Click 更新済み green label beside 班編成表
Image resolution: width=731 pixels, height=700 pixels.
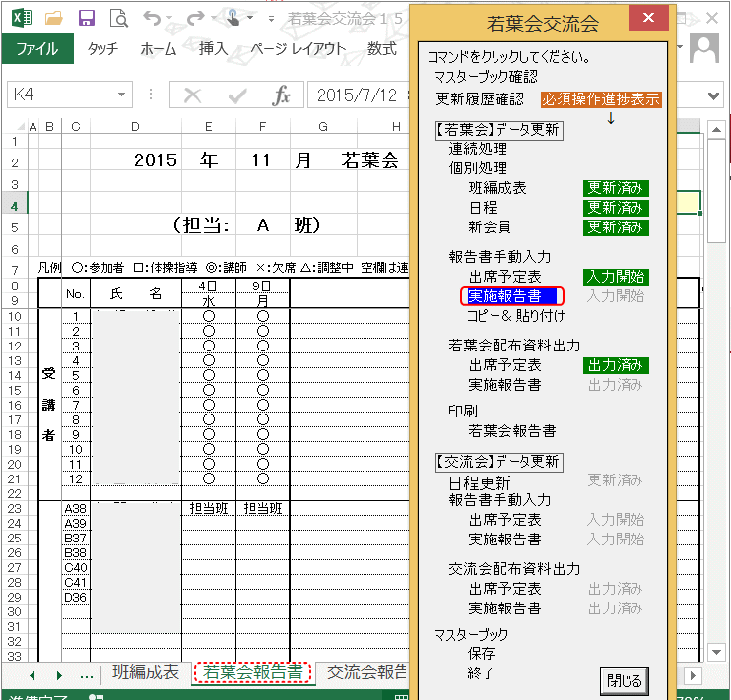pyautogui.click(x=616, y=188)
